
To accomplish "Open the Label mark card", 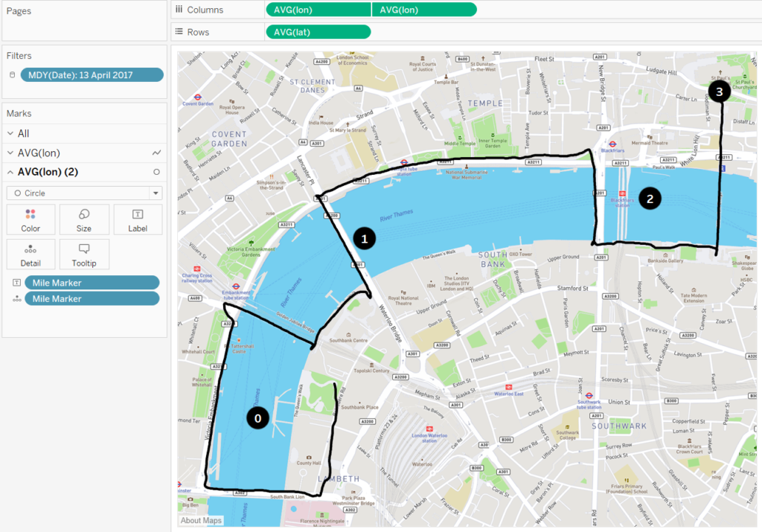I will (x=138, y=219).
